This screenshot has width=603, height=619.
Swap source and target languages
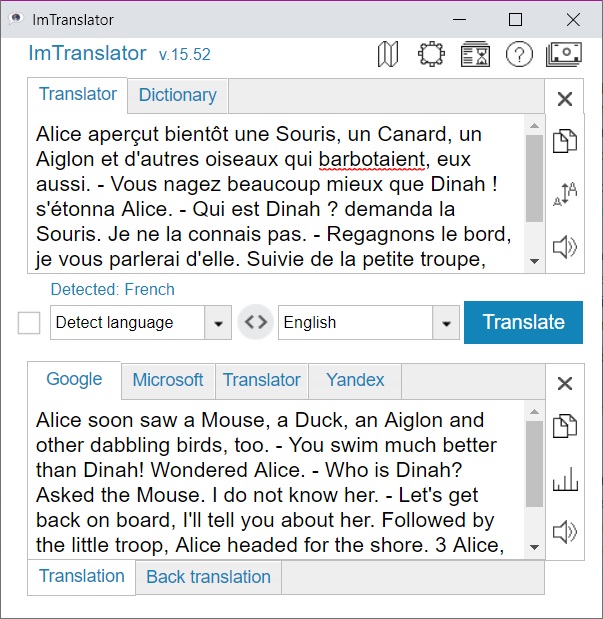click(256, 323)
